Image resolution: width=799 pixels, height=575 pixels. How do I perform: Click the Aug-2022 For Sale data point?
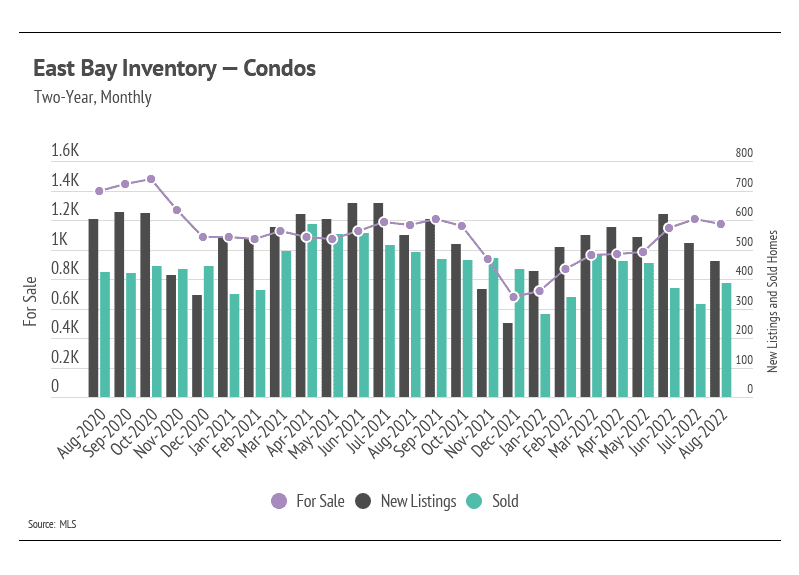click(721, 224)
